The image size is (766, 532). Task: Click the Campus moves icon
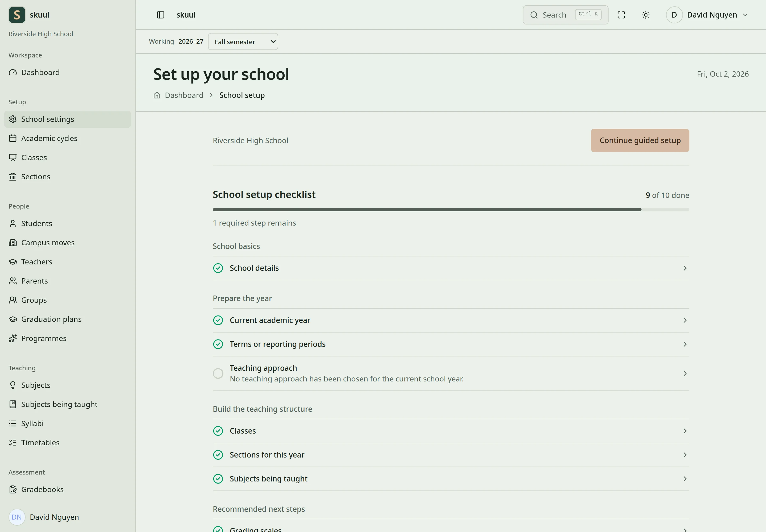13,243
